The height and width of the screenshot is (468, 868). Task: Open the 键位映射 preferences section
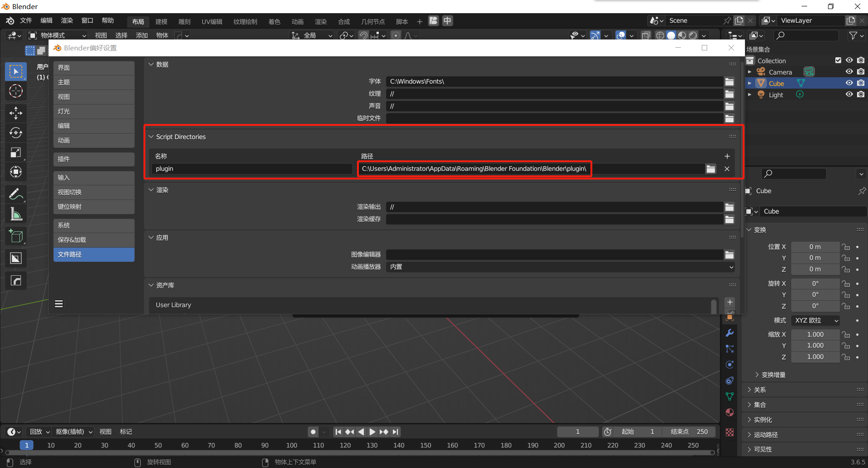pyautogui.click(x=94, y=207)
